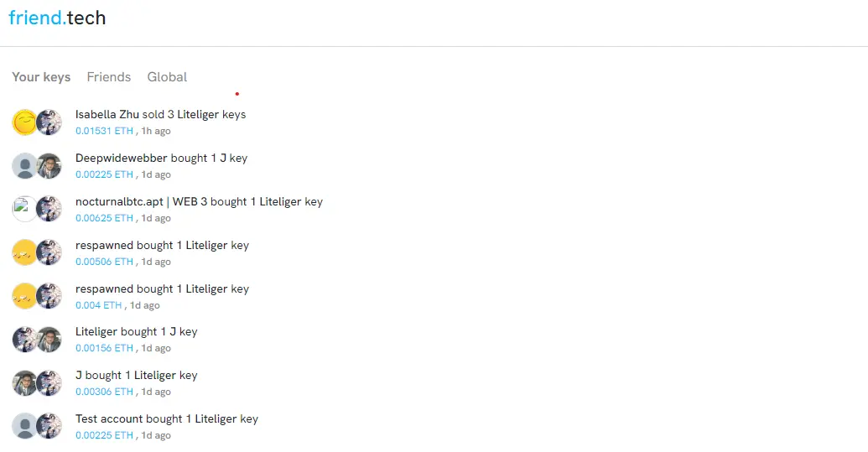Switch to the Friends tab
Image resolution: width=868 pixels, height=452 pixels.
(x=108, y=77)
